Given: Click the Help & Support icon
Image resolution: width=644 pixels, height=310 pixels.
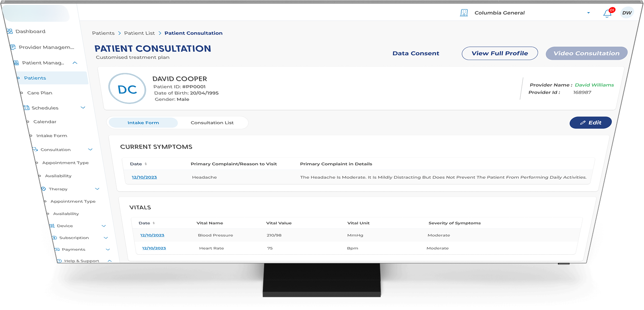Looking at the screenshot, I should point(60,261).
